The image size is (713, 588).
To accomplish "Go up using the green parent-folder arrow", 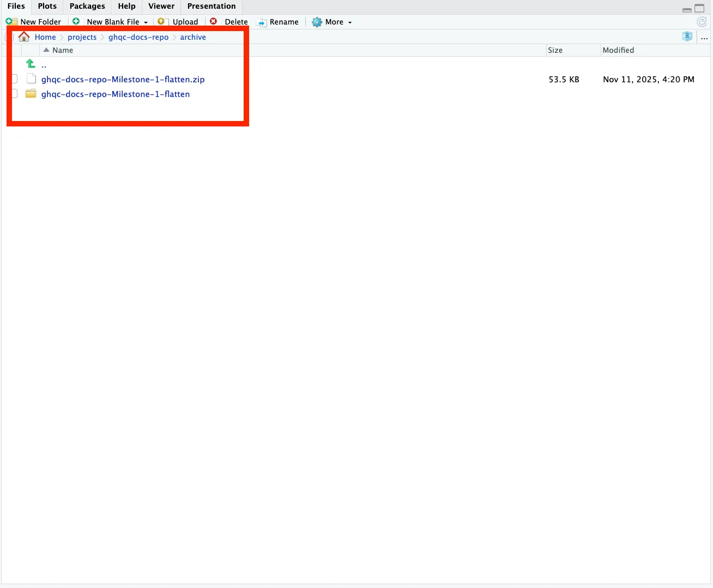I will (x=31, y=64).
